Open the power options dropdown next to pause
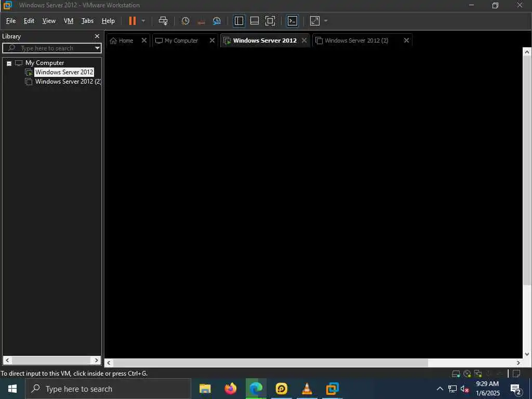The height and width of the screenshot is (399, 532). [x=143, y=21]
